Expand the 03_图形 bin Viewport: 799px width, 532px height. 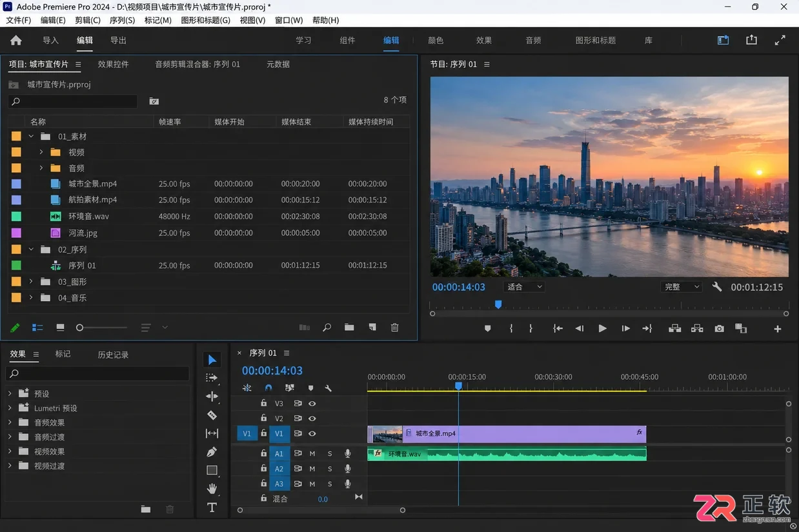click(x=31, y=282)
